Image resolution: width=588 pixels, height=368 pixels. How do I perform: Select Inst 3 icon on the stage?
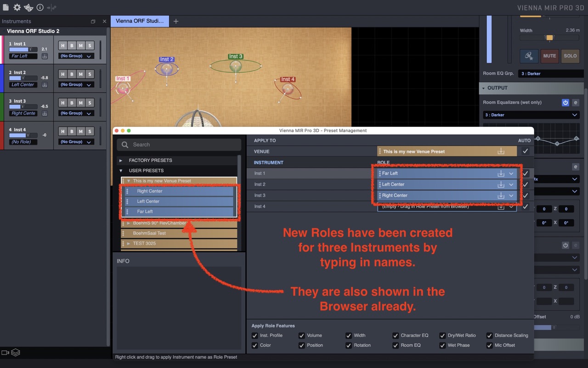[236, 66]
